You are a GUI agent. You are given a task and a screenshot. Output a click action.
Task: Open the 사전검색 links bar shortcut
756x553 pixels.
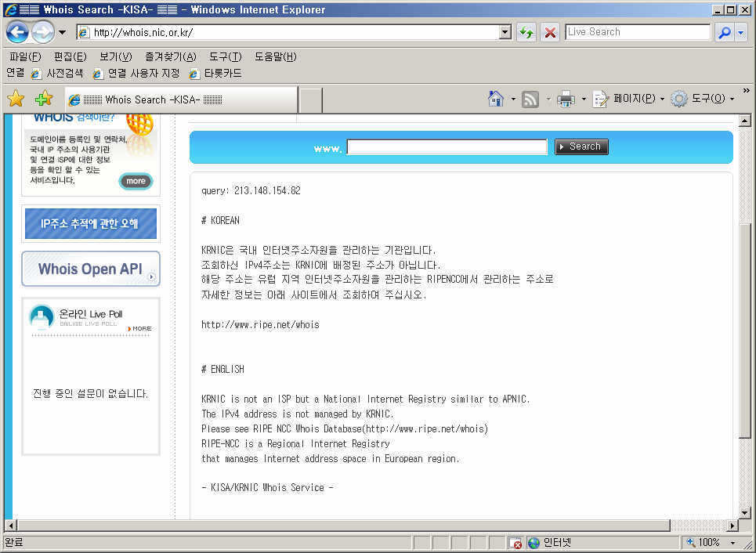click(x=57, y=74)
